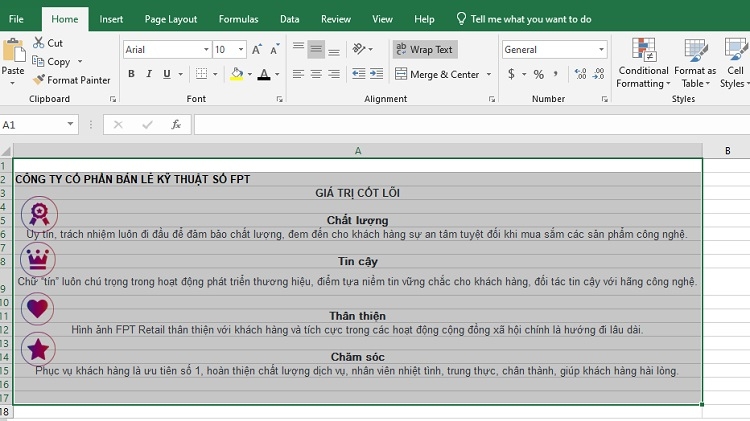Open the Copy dropdown arrow
Viewport: 750px width, 421px height.
pos(80,61)
